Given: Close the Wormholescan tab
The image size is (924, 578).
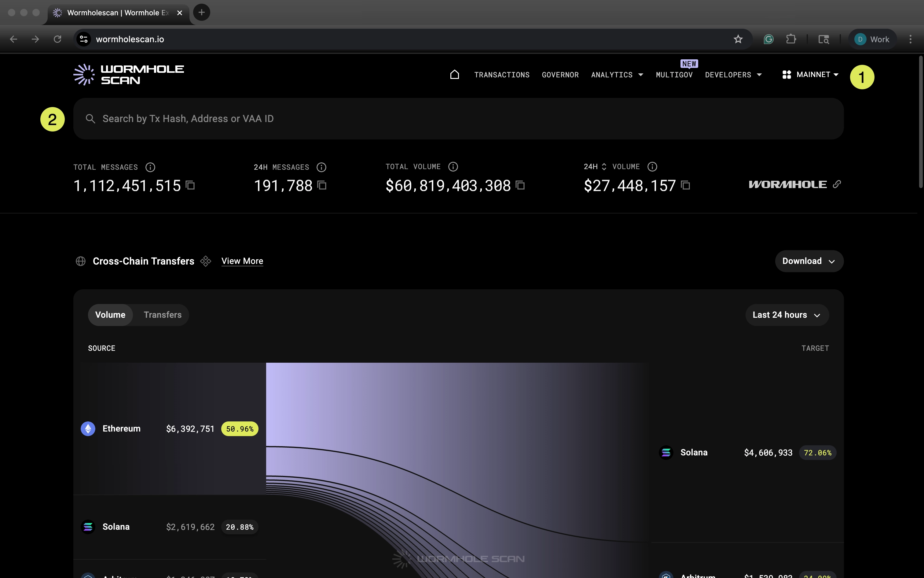Looking at the screenshot, I should pyautogui.click(x=179, y=13).
